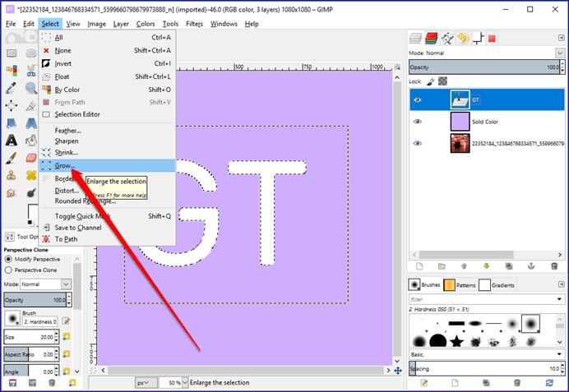This screenshot has width=569, height=392.
Task: Edit the brush via pencil icon
Action: (x=66, y=321)
